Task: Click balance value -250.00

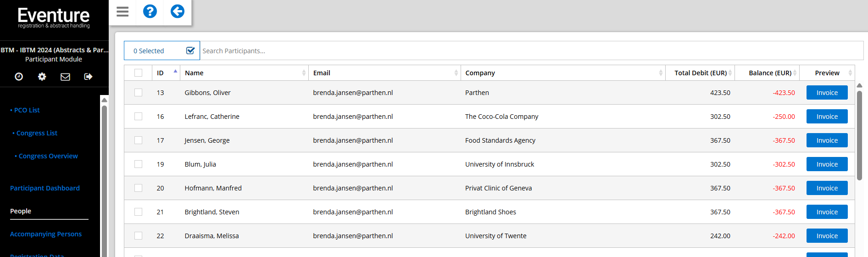Action: pyautogui.click(x=784, y=117)
